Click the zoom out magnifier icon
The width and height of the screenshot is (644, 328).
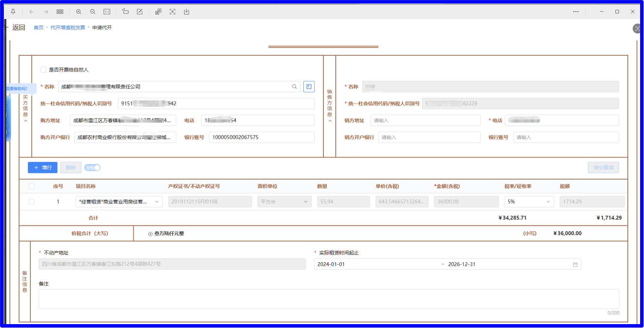(x=93, y=12)
